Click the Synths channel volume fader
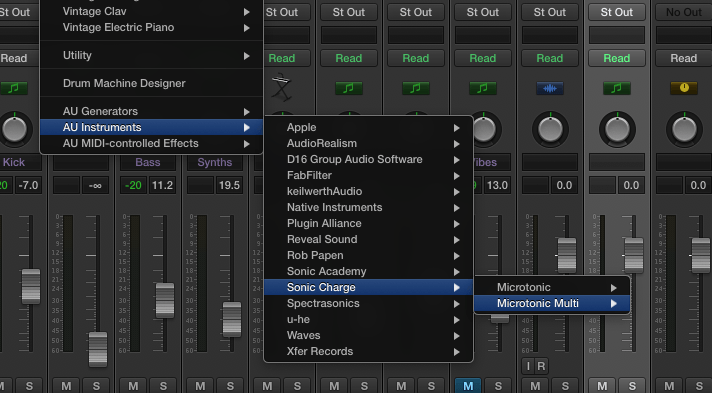This screenshot has width=712, height=393. point(232,319)
